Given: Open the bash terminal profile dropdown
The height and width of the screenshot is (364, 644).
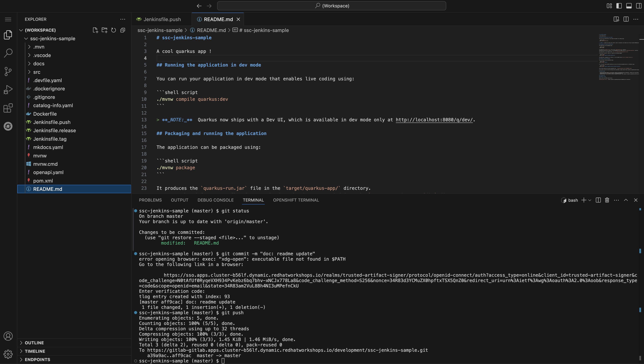Looking at the screenshot, I should [x=590, y=200].
